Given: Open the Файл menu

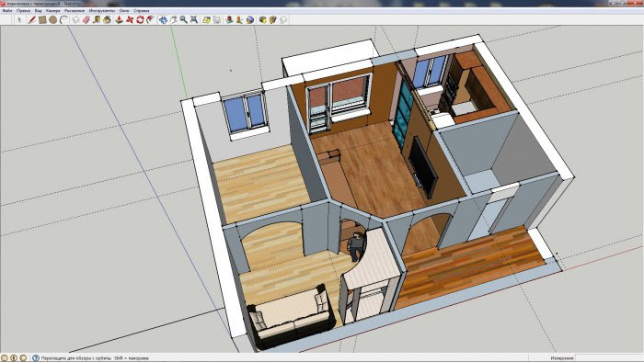Looking at the screenshot, I should click(x=7, y=11).
